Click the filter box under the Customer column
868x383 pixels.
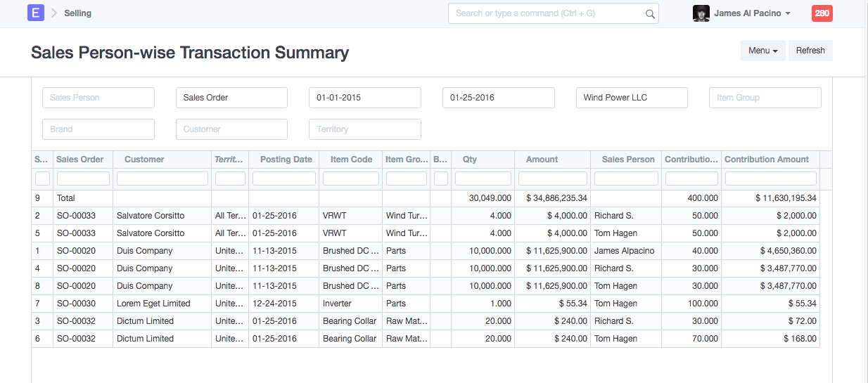[x=162, y=178]
